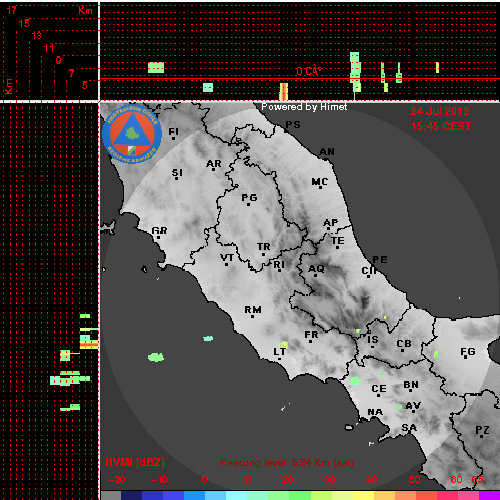This screenshot has height=500, width=500.
Task: Click the green radar echo west of Rome
Action: [156, 357]
